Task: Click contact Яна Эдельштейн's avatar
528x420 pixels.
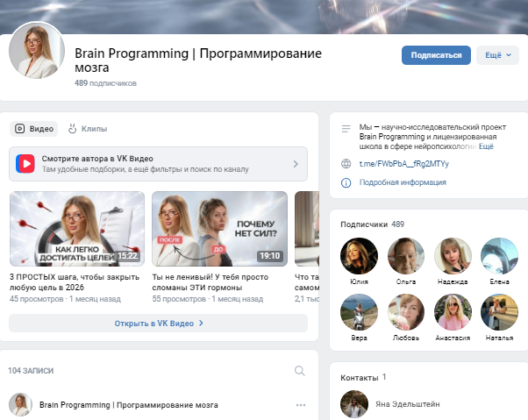Action: click(x=354, y=404)
